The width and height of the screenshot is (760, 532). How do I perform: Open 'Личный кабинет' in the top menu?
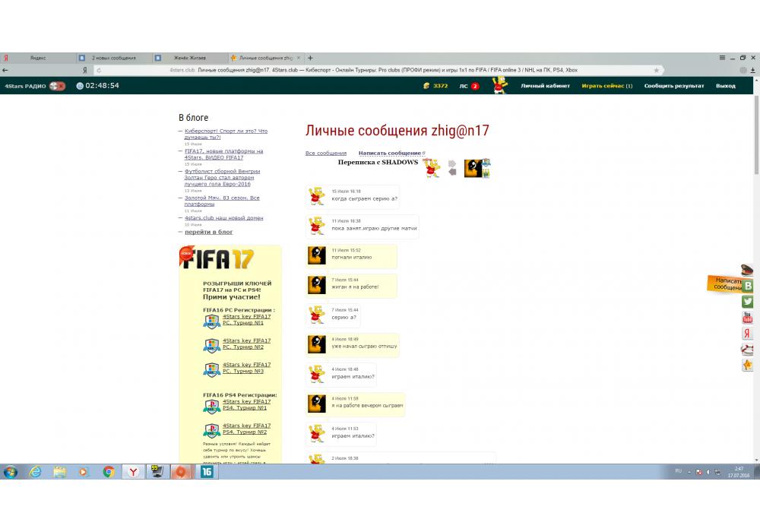click(x=545, y=86)
